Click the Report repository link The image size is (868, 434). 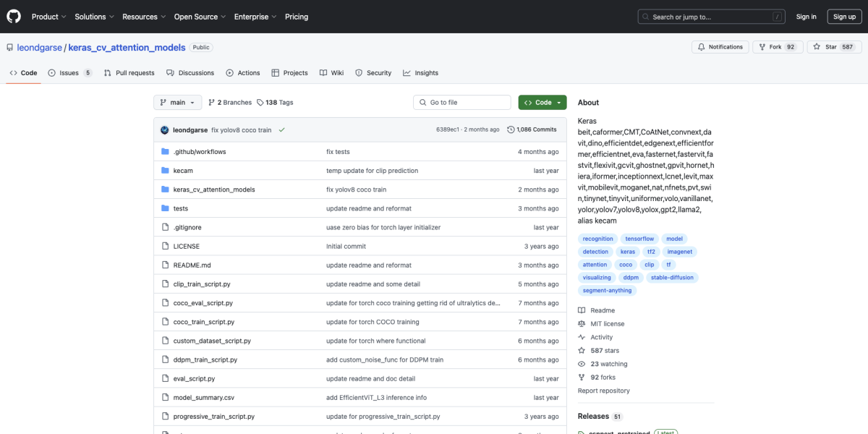point(604,391)
